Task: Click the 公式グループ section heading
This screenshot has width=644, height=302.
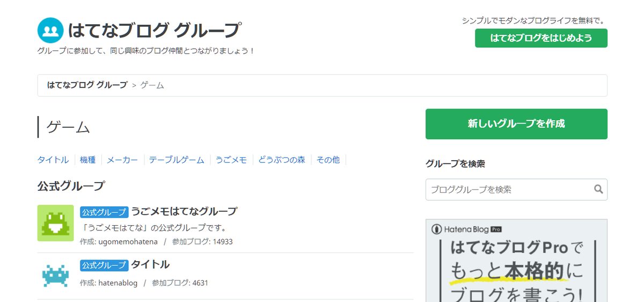Action: coord(71,186)
